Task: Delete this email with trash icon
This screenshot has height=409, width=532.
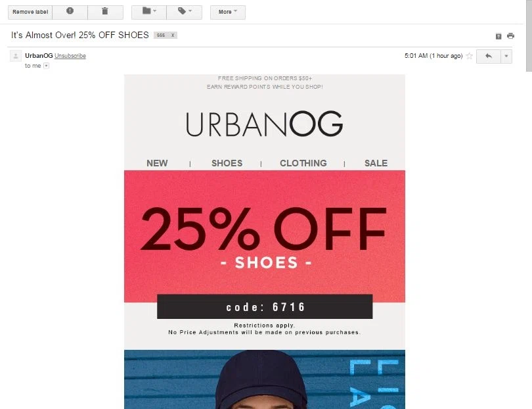Action: click(105, 12)
